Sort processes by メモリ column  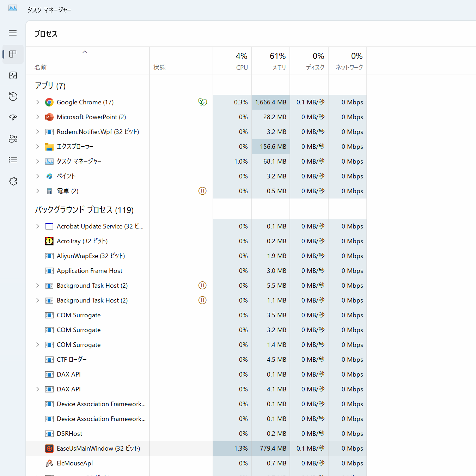point(271,61)
